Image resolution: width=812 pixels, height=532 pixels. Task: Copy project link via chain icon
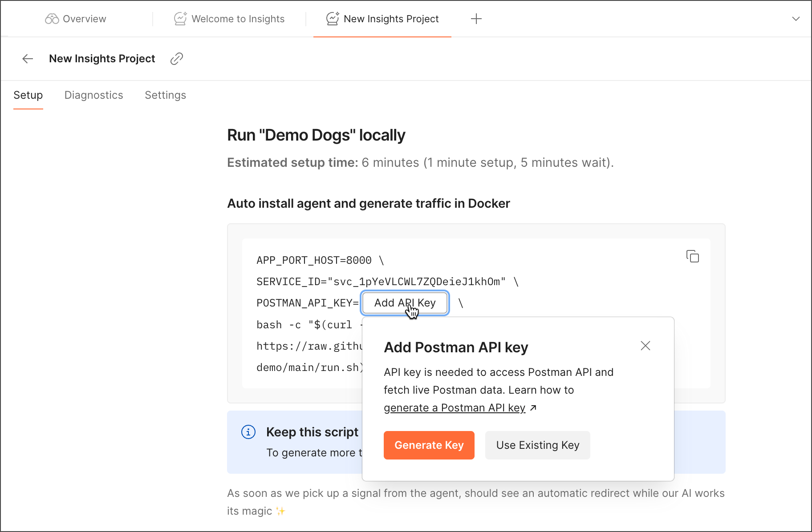177,59
